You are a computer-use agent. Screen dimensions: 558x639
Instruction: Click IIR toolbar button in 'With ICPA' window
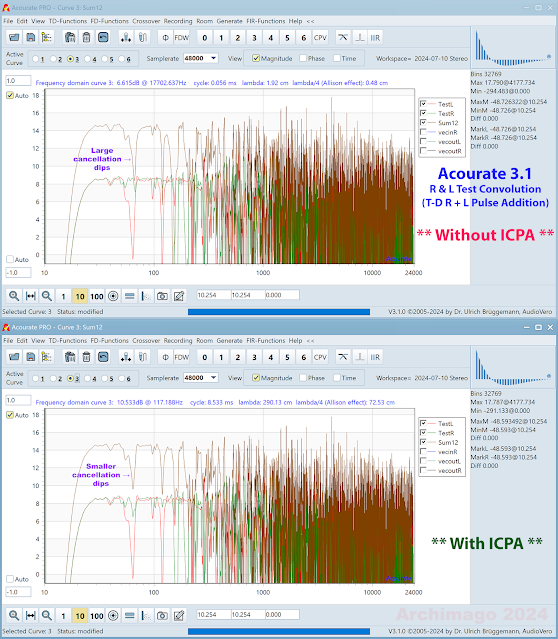(x=375, y=357)
